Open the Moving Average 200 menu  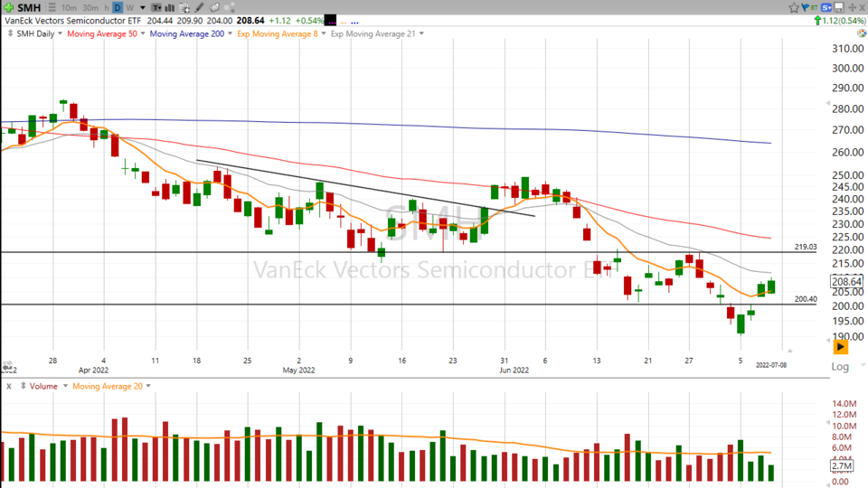[x=191, y=33]
